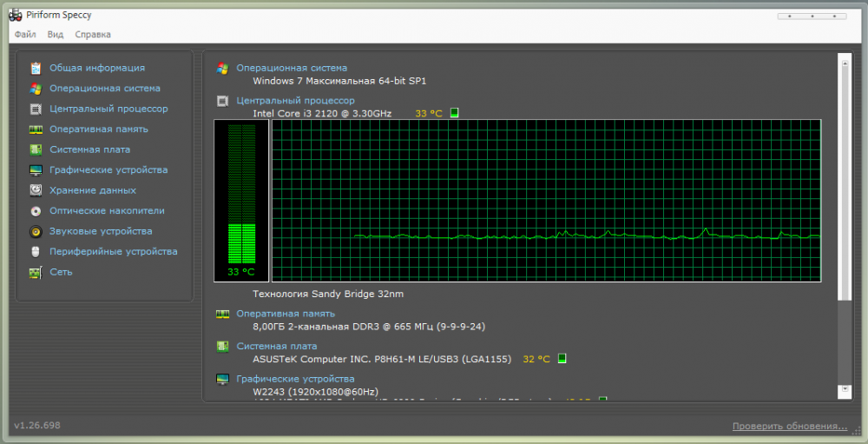Click the Системная плата motherboard icon in sidebar
The image size is (868, 444).
(x=36, y=149)
